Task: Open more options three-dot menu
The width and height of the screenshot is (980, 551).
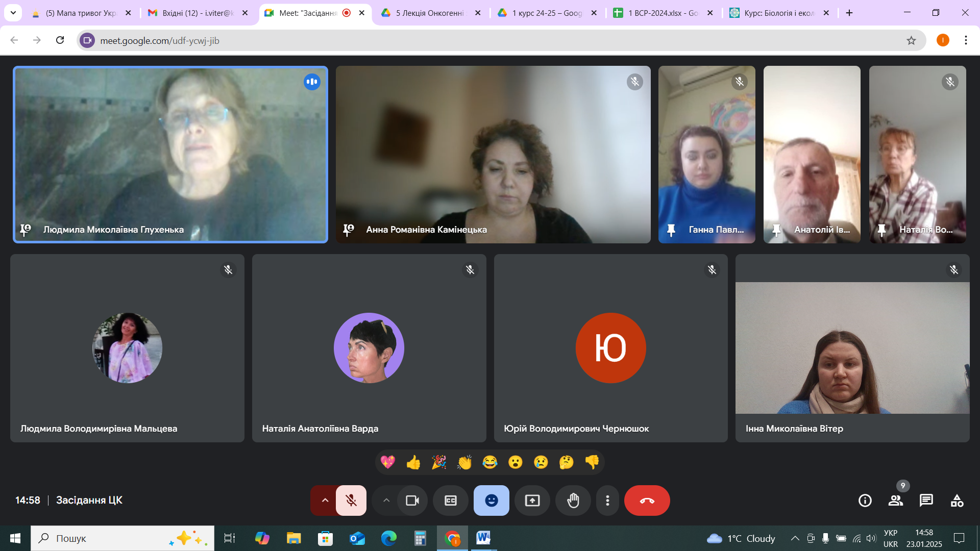Action: [607, 500]
